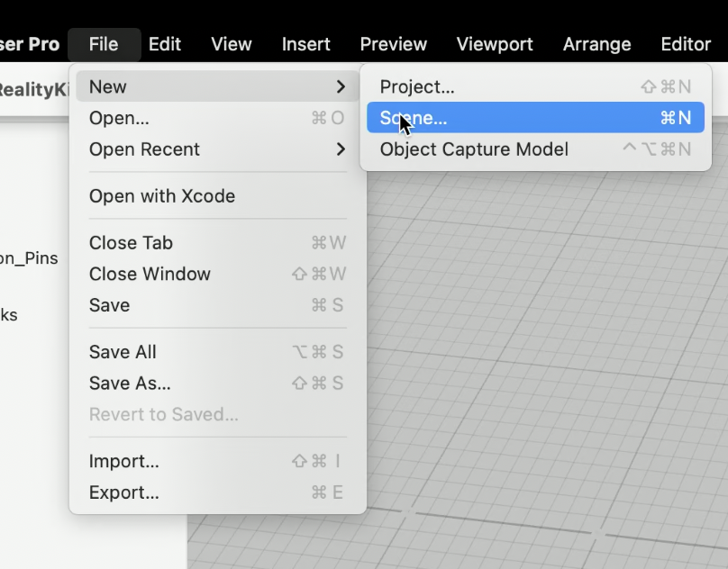728x569 pixels.
Task: Open the Arrange menu
Action: click(x=596, y=44)
